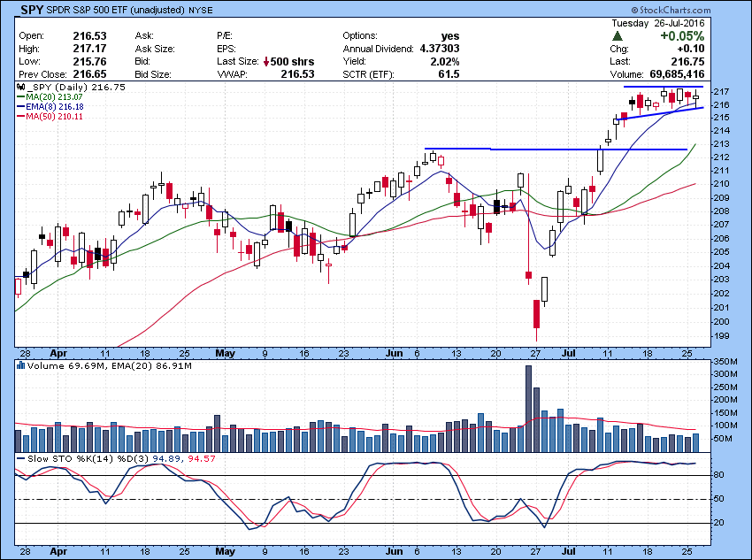Click the stochastic %D value 94.57
Image resolution: width=752 pixels, height=560 pixels.
202,459
